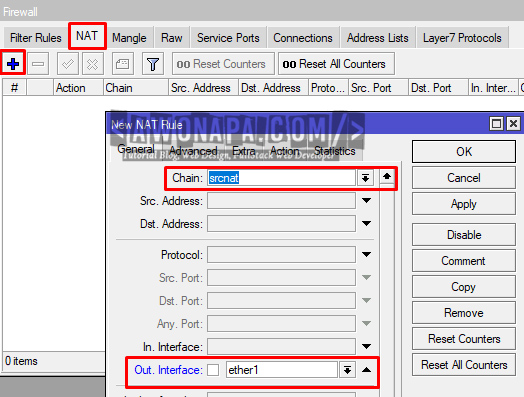Viewport: 524px width, 397px height.
Task: Select the NAT tab
Action: click(87, 36)
